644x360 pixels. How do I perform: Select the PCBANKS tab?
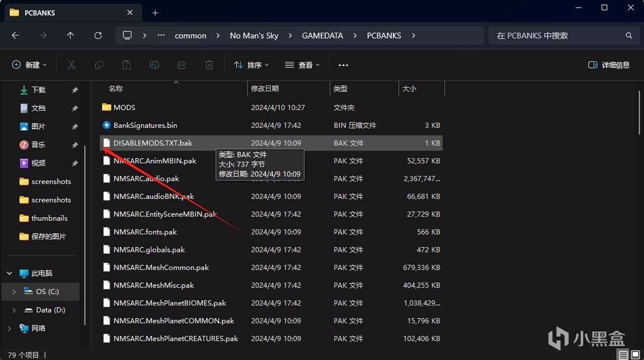tap(72, 13)
